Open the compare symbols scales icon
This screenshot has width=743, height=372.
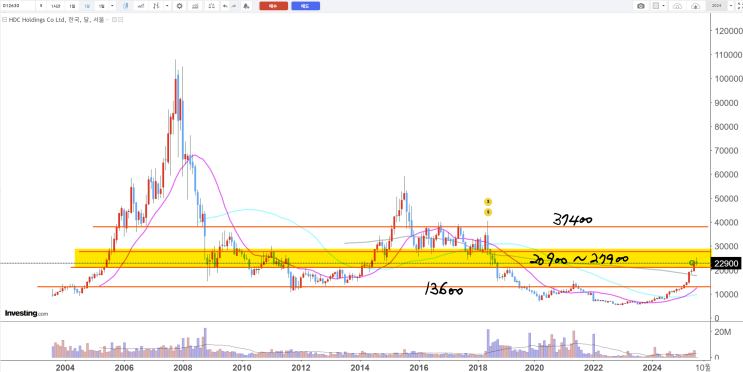click(212, 6)
